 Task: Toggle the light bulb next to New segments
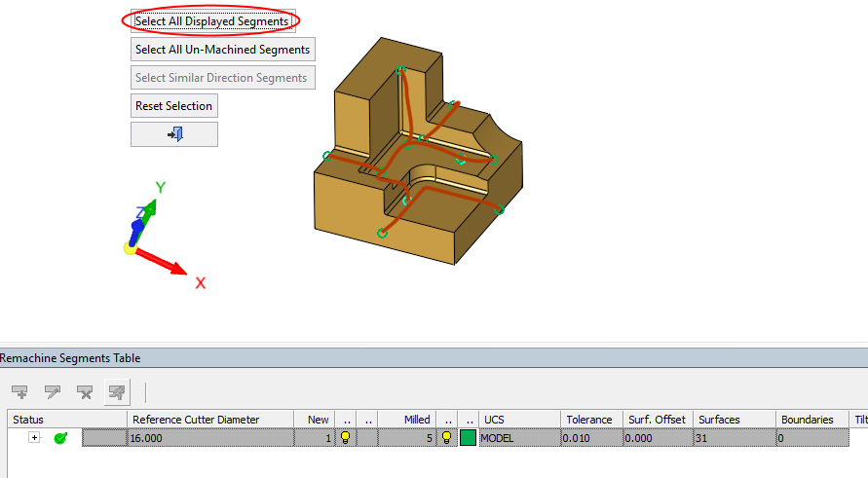[345, 438]
